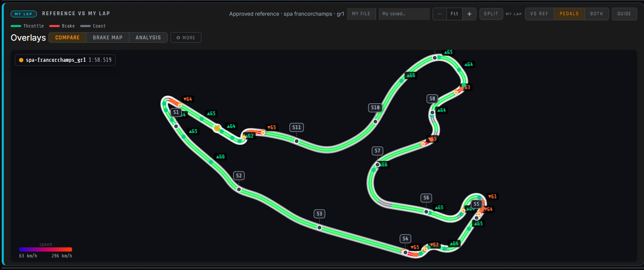Select the S8 sector marker
This screenshot has height=270, width=644.
(432, 99)
